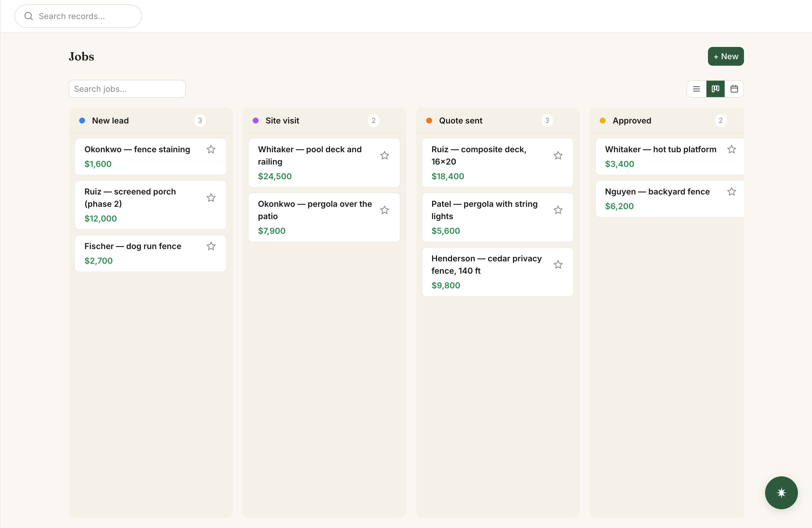Star the Okonkwo fence staining job
The width and height of the screenshot is (812, 528).
tap(211, 150)
